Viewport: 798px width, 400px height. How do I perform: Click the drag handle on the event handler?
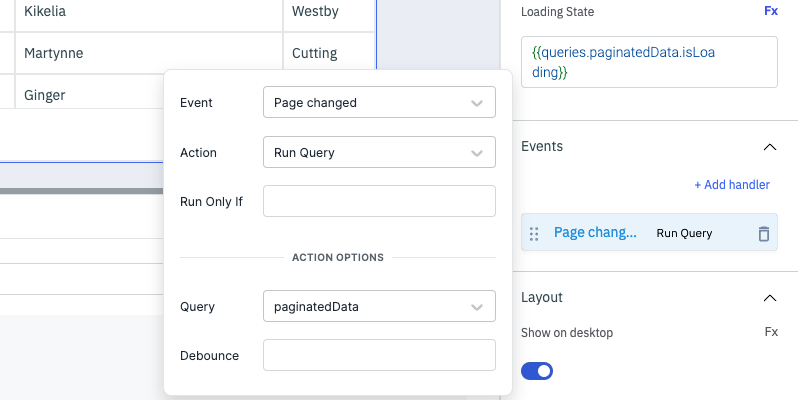pyautogui.click(x=534, y=234)
